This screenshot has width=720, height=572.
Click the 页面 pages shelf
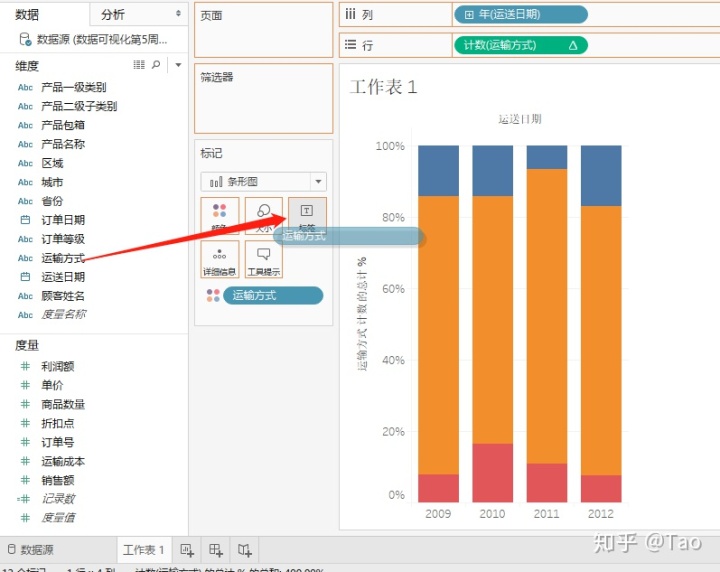coord(264,30)
